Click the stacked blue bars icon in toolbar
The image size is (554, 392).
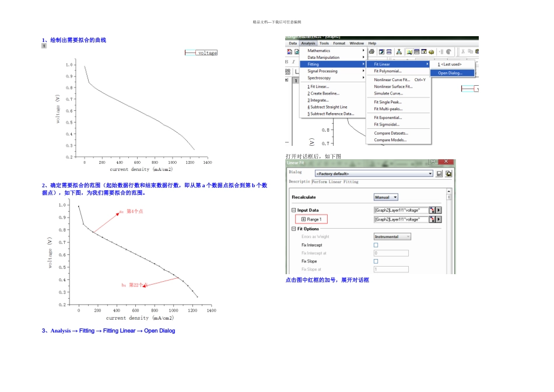click(x=389, y=51)
